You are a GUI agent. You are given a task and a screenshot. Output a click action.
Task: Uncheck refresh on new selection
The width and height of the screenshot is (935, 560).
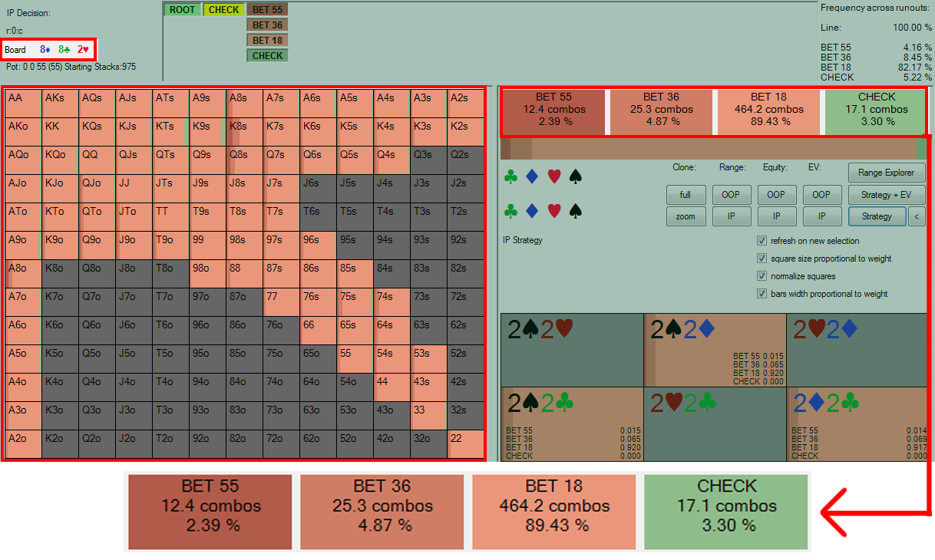click(x=762, y=241)
